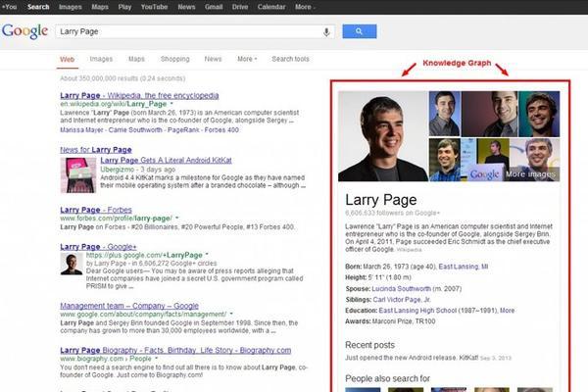Open Drive from the top bar
588x392 pixels.
[x=240, y=7]
